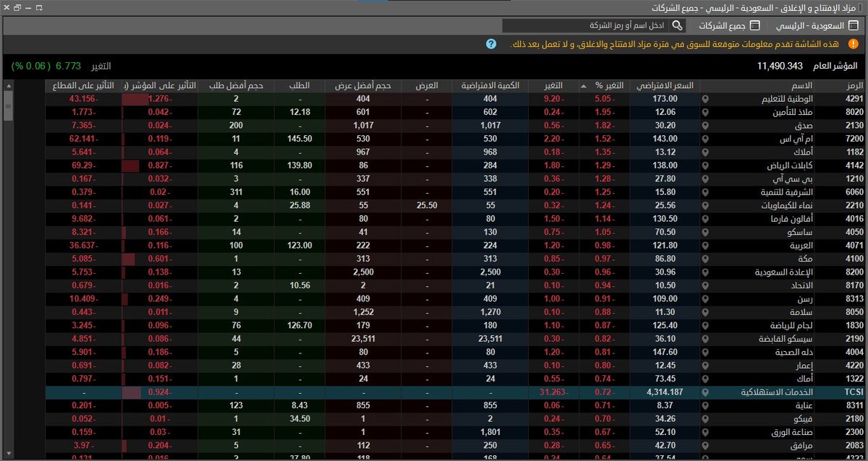868x461 pixels.
Task: Click the company name or symbol search field
Action: [586, 25]
